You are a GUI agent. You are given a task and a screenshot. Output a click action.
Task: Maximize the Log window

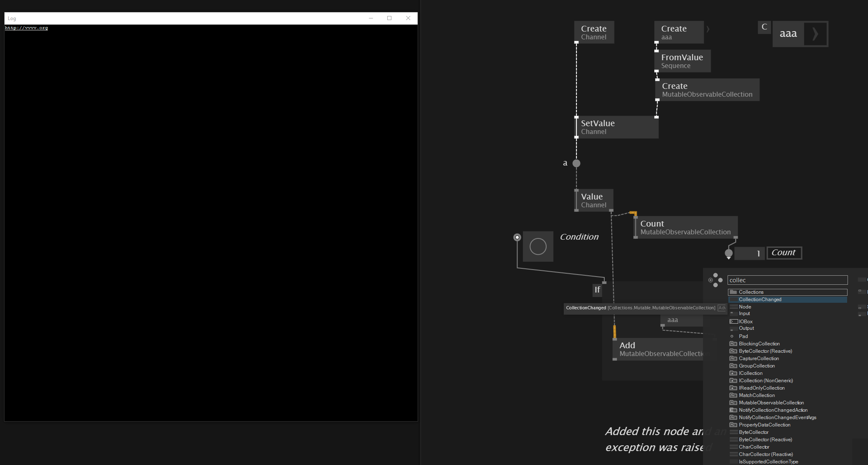click(x=389, y=18)
